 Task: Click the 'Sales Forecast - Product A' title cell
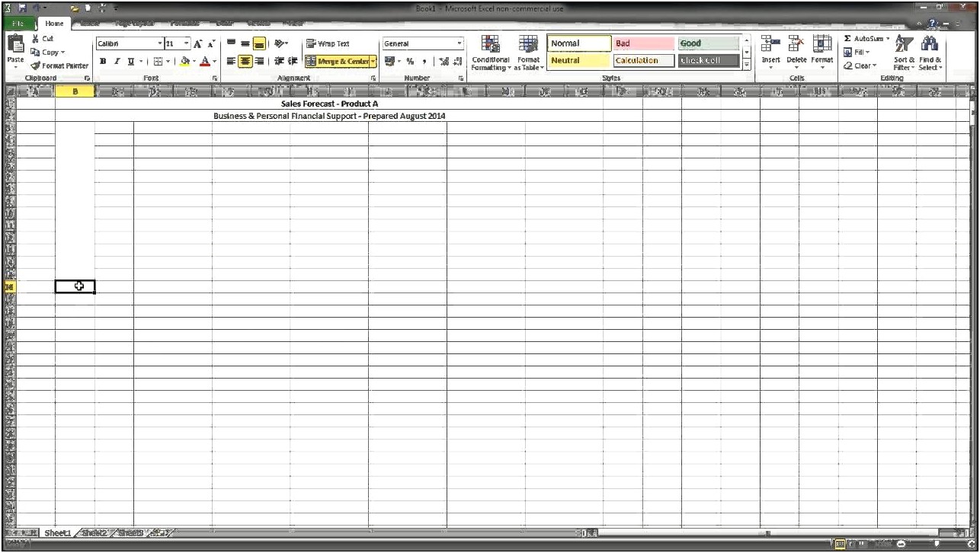click(x=329, y=104)
